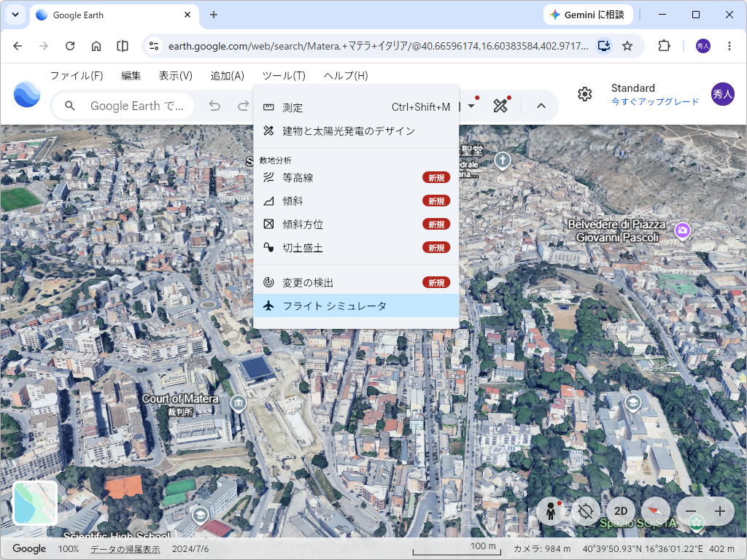Close the Google Earth tab

[x=187, y=15]
